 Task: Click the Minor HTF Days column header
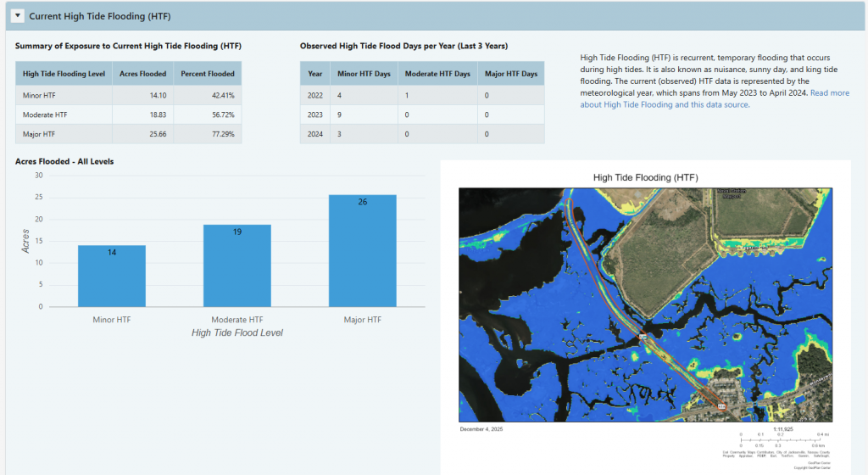[x=364, y=74]
